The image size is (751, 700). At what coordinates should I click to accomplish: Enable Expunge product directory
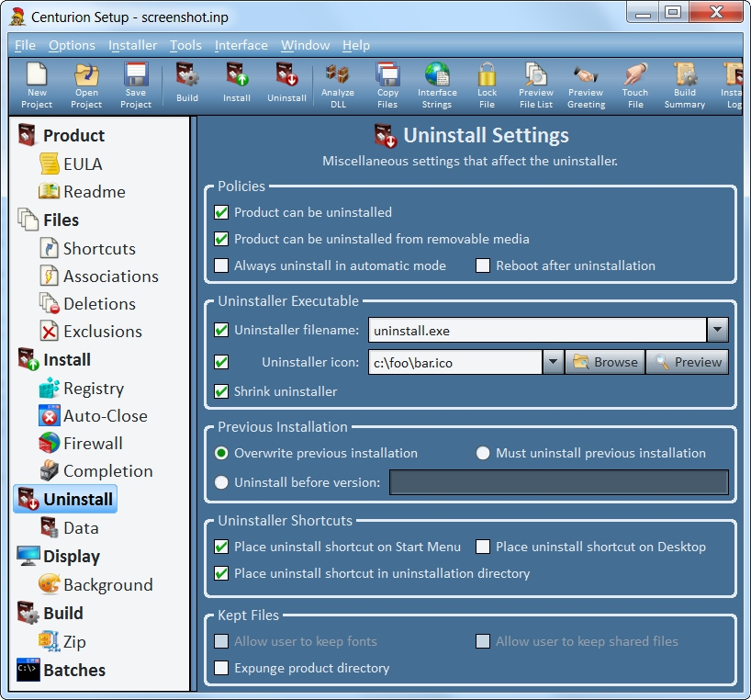pyautogui.click(x=221, y=668)
